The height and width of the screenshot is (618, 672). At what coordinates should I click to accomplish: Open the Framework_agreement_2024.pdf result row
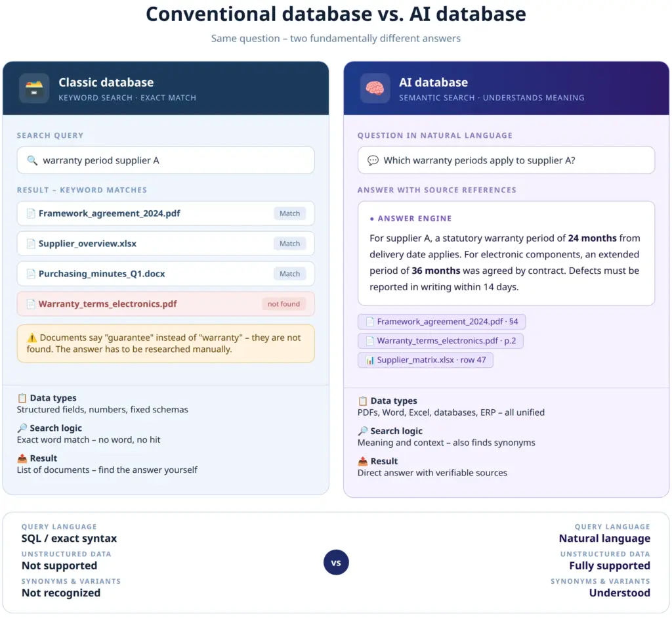[166, 213]
